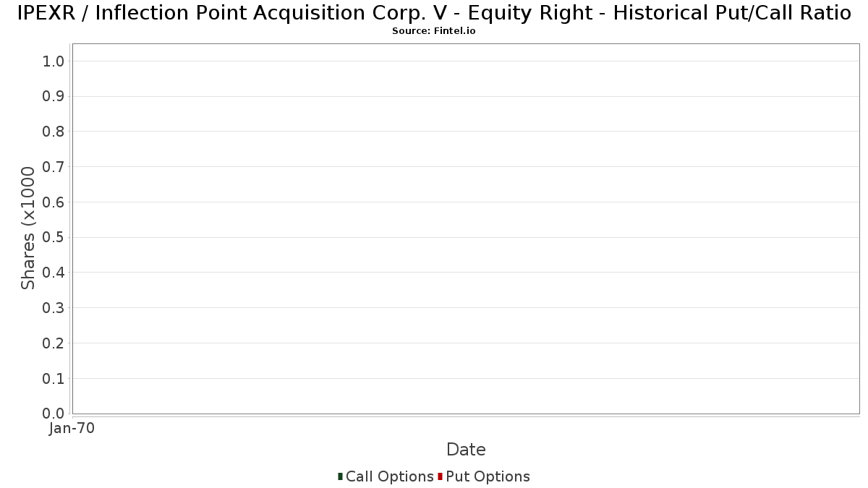Select the chart title about Put/Call Ratio

point(434,13)
